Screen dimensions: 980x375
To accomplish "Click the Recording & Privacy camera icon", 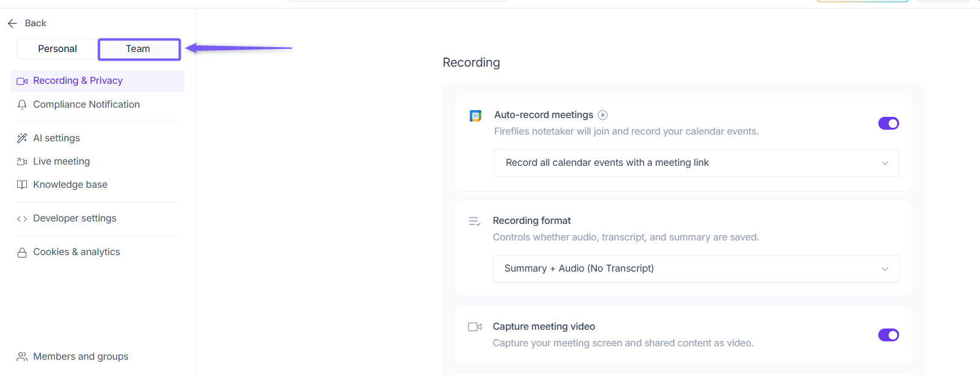I will tap(22, 81).
